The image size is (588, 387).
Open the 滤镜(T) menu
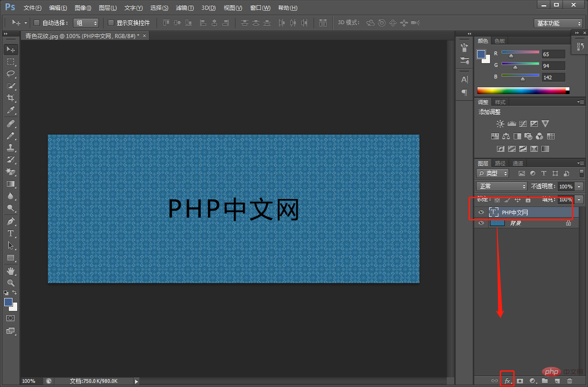[x=185, y=8]
